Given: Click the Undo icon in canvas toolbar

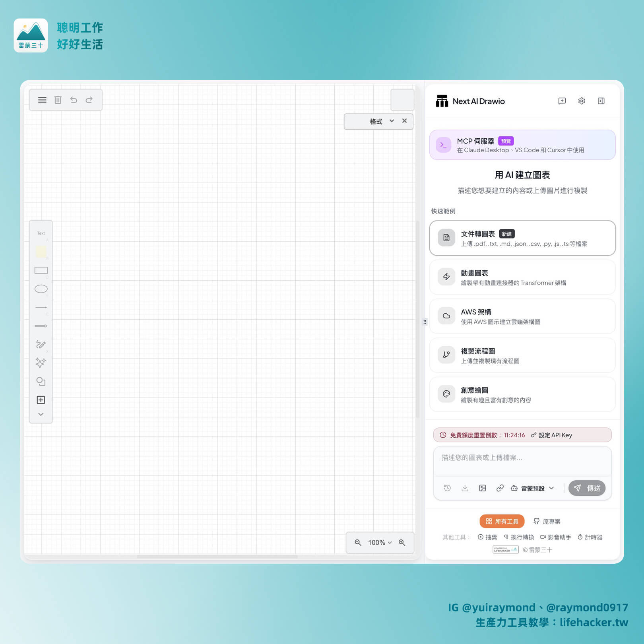Looking at the screenshot, I should (74, 100).
